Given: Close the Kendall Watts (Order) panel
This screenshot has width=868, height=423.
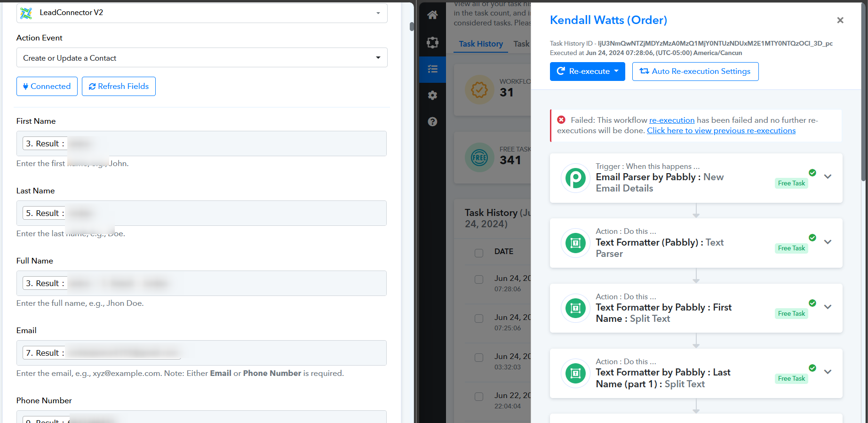Looking at the screenshot, I should coord(840,20).
